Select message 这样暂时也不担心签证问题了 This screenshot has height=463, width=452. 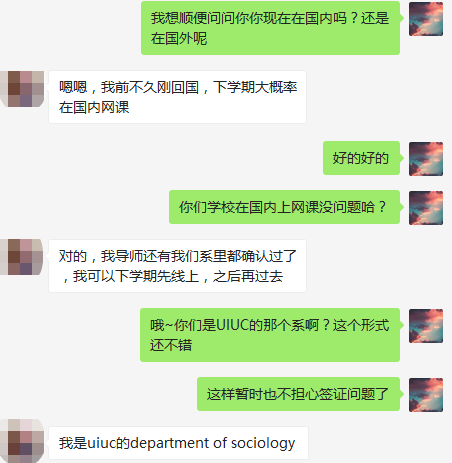tap(298, 394)
